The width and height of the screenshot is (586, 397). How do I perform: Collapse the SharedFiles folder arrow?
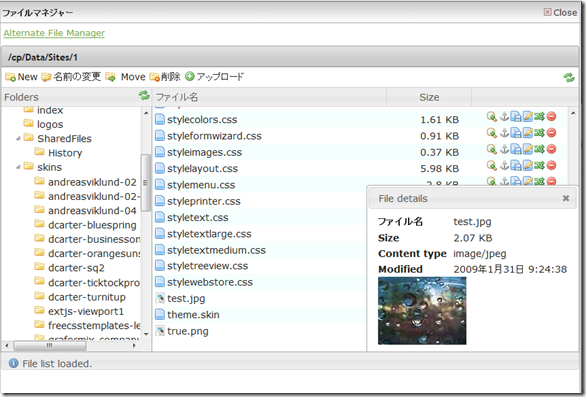tap(18, 139)
